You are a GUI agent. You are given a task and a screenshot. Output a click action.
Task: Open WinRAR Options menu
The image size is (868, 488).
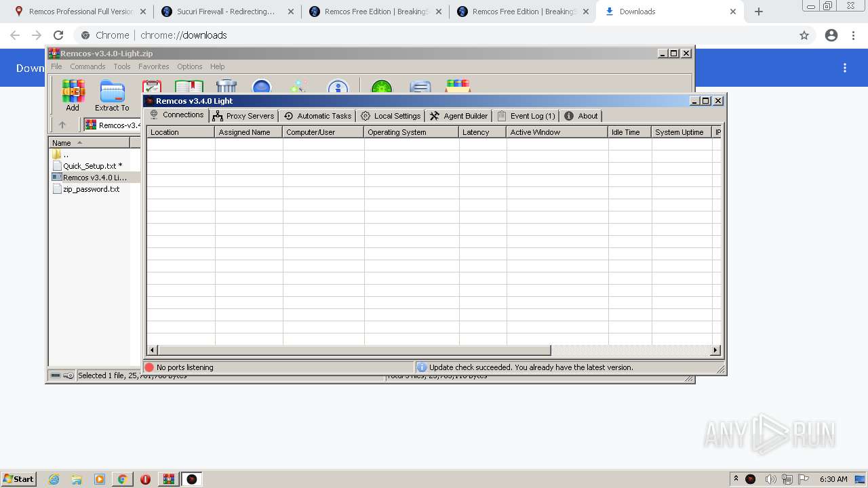190,66
